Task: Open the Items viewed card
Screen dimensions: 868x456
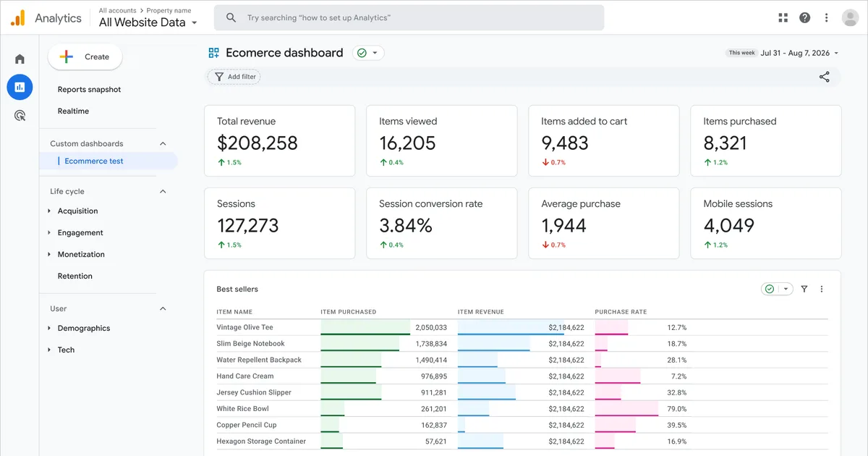Action: click(442, 140)
